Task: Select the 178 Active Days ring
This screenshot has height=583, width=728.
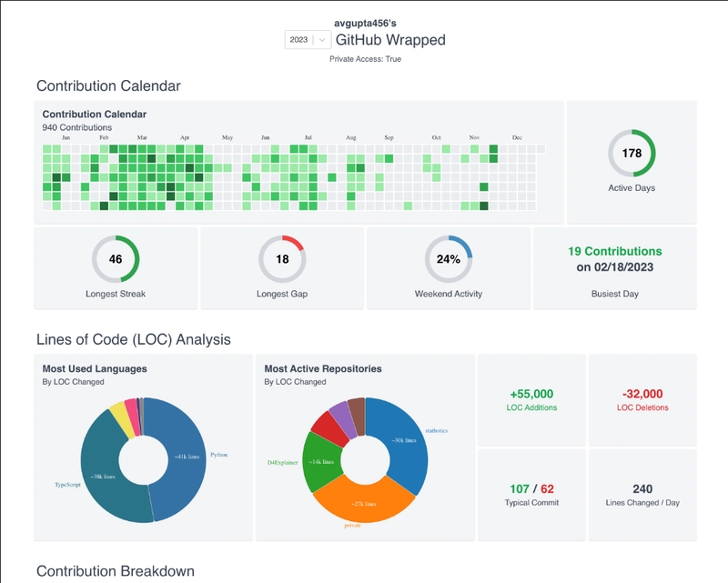Action: click(632, 153)
